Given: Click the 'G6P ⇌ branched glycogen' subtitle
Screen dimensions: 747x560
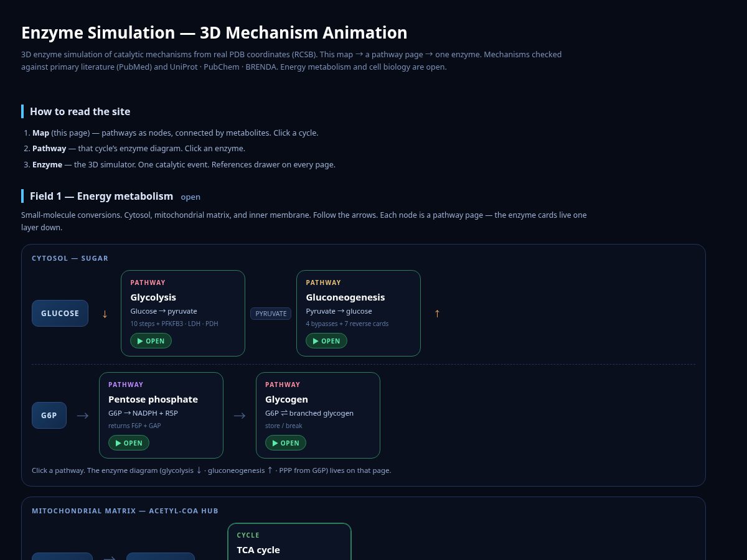Looking at the screenshot, I should 309,413.
